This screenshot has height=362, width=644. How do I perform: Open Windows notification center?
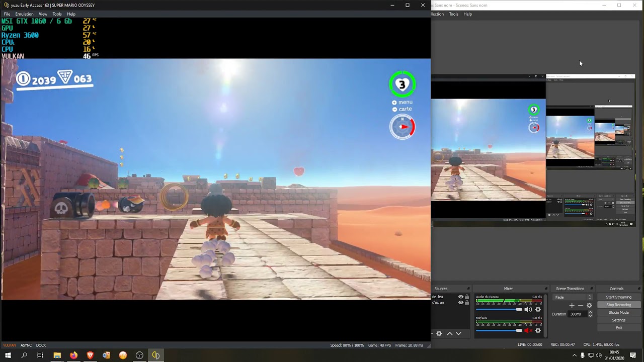(633, 355)
